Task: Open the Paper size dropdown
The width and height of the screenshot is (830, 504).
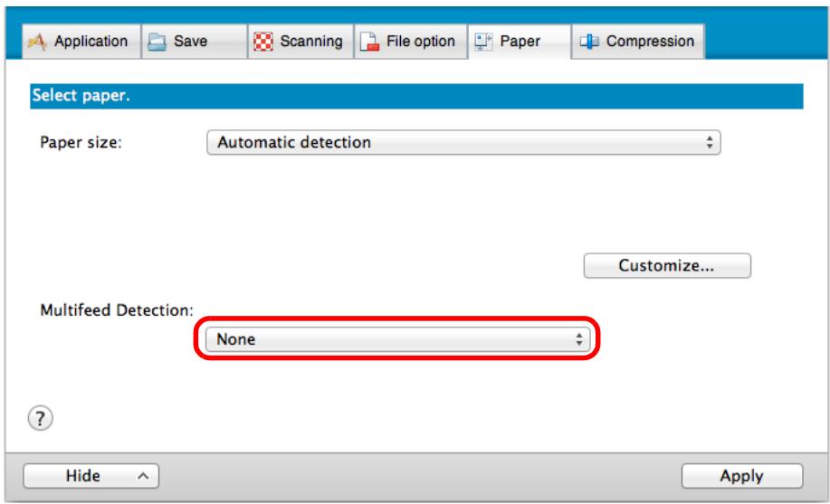Action: coord(463,142)
